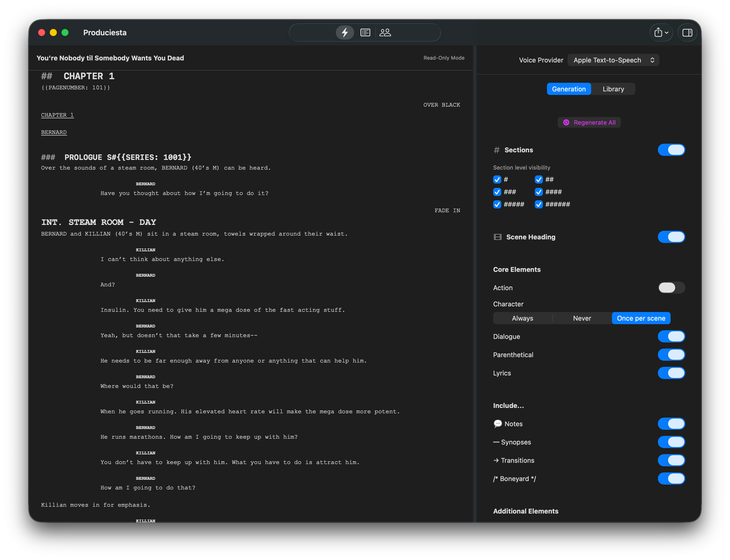Uncheck the ###### section level checkbox
Screen dimensions: 730x560
pyautogui.click(x=539, y=204)
